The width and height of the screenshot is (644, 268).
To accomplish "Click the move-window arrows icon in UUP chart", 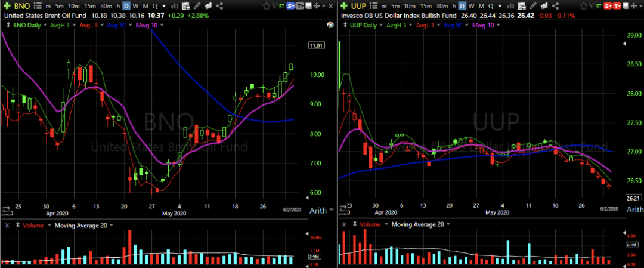I will [x=634, y=6].
